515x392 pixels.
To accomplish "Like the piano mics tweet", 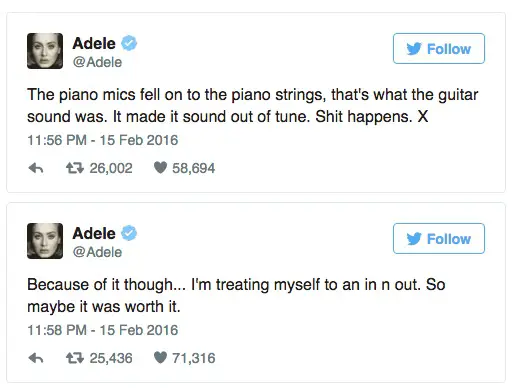I will point(160,168).
